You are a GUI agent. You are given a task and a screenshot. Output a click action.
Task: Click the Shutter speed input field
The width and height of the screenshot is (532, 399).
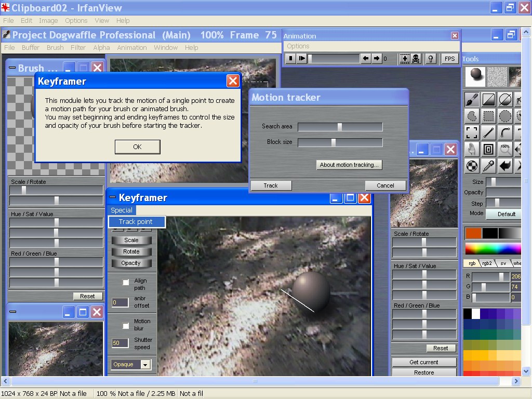pyautogui.click(x=120, y=343)
